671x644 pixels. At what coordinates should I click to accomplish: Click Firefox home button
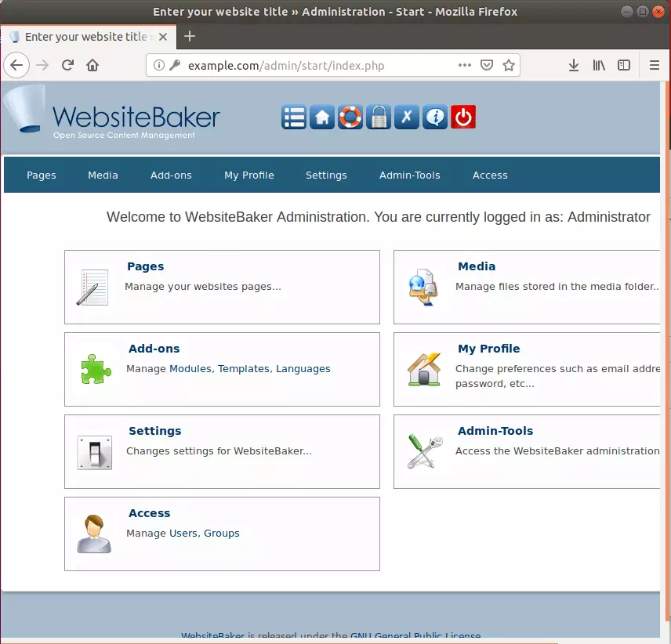[x=92, y=66]
